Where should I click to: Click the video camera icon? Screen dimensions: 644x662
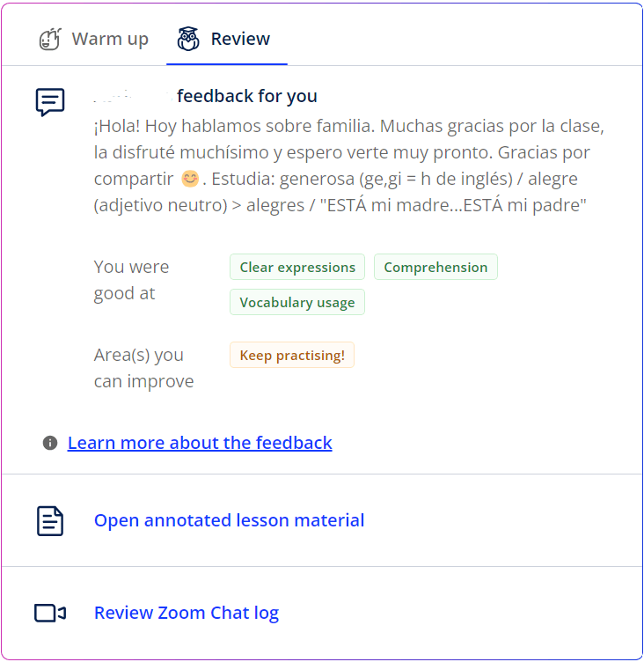50,613
